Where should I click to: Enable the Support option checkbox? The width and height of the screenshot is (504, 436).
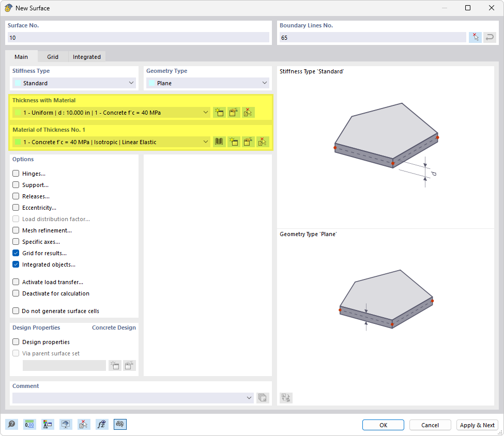pos(16,185)
